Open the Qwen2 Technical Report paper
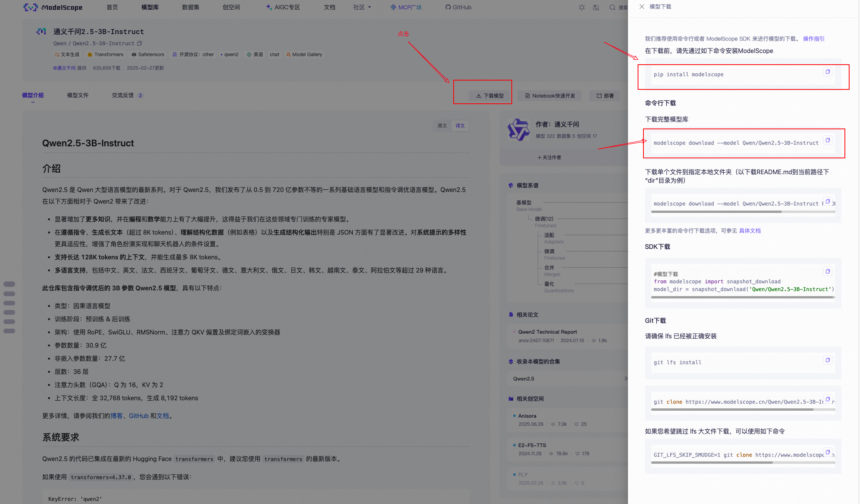 pos(547,332)
